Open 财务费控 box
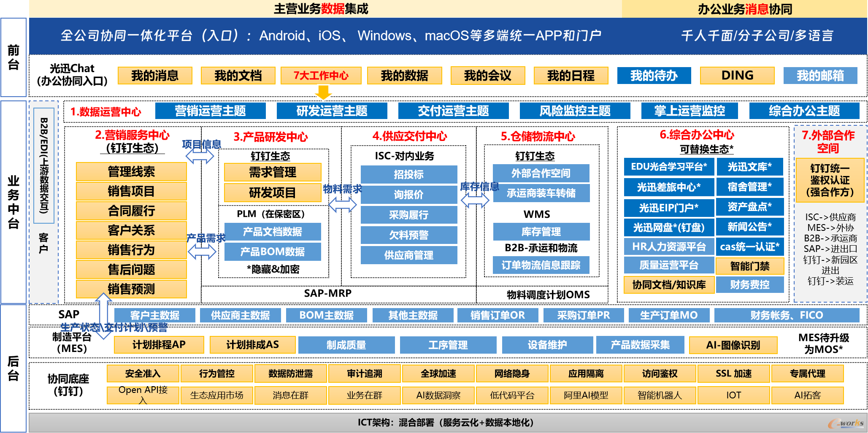868x433 pixels. [750, 285]
